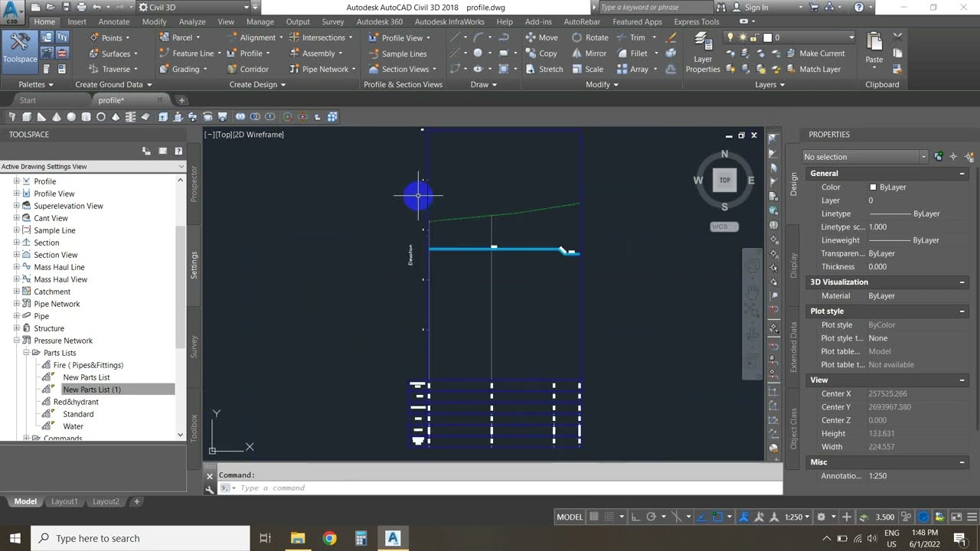
Task: Select the Rotate tool
Action: pyautogui.click(x=590, y=37)
